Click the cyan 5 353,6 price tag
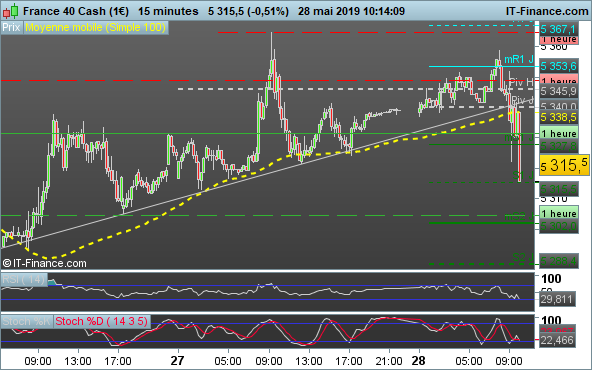Image resolution: width=592 pixels, height=370 pixels. tap(558, 66)
